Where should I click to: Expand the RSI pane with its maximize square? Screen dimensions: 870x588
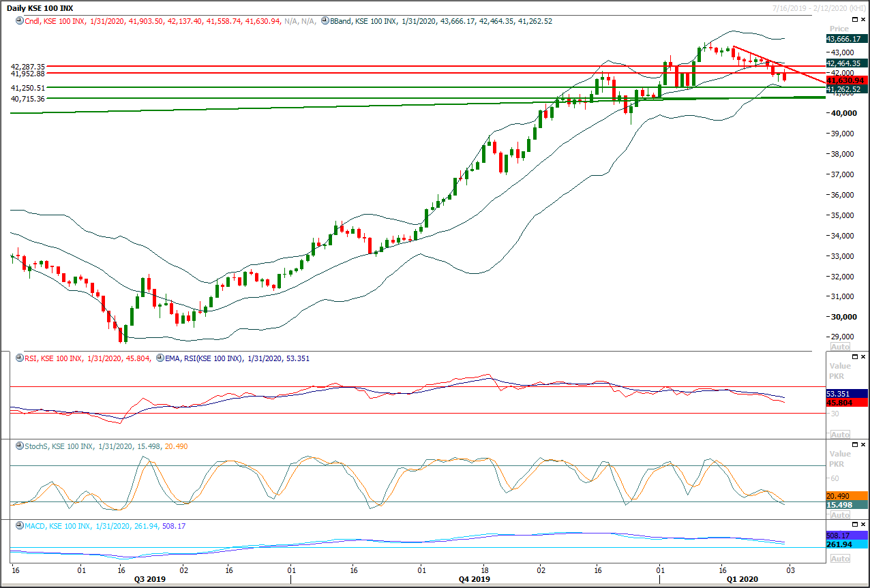[856, 356]
